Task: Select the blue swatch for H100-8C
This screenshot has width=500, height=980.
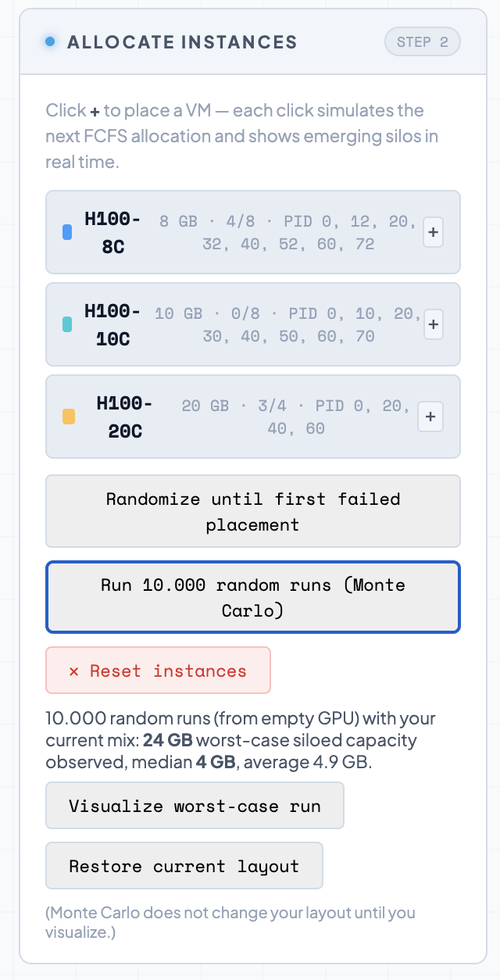Action: 66,232
